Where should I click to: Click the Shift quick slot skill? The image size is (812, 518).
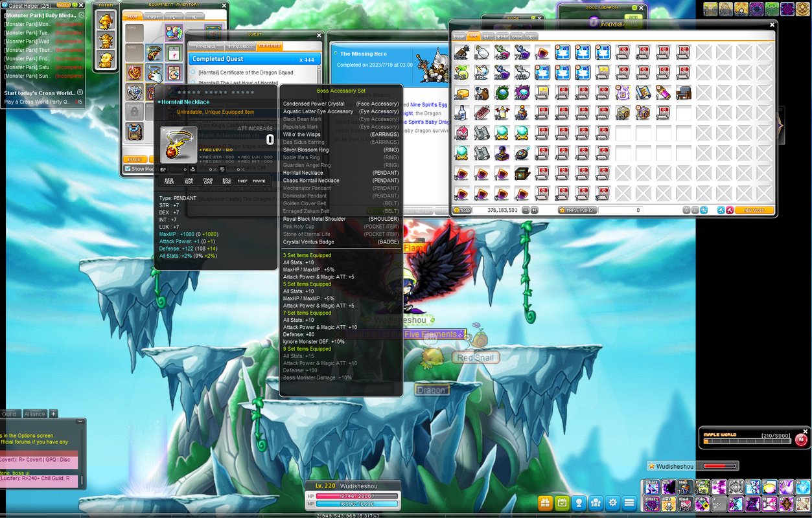point(651,487)
